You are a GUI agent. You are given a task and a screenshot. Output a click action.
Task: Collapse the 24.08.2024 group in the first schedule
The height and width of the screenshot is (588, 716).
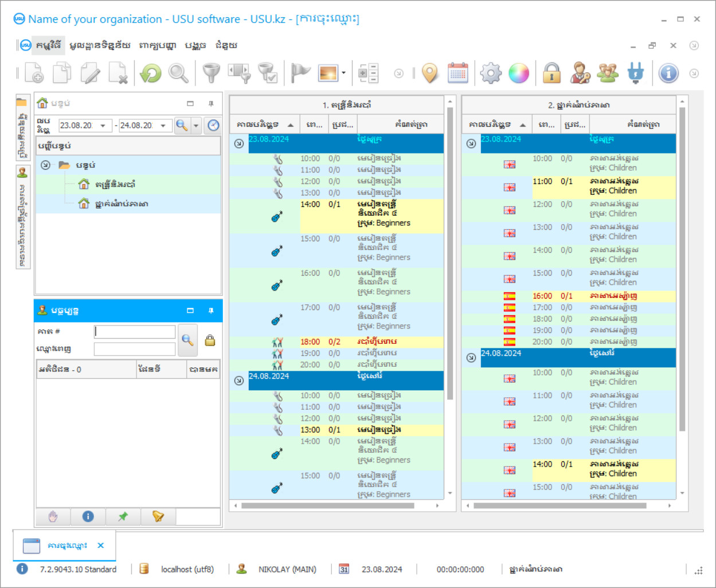click(239, 381)
